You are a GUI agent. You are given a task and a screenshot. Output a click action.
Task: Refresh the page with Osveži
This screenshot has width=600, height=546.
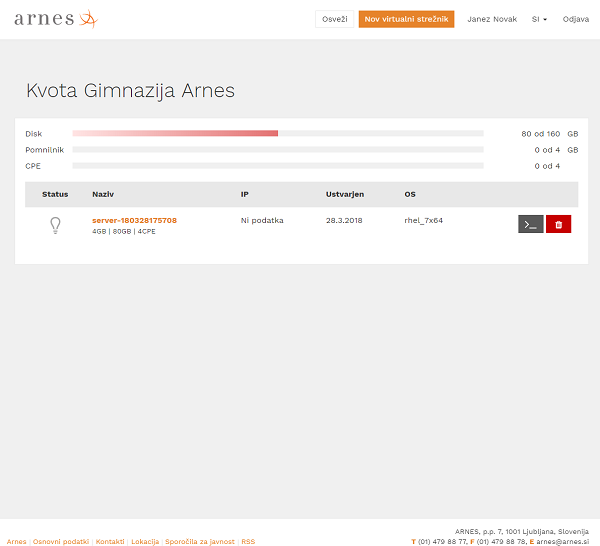(x=334, y=19)
